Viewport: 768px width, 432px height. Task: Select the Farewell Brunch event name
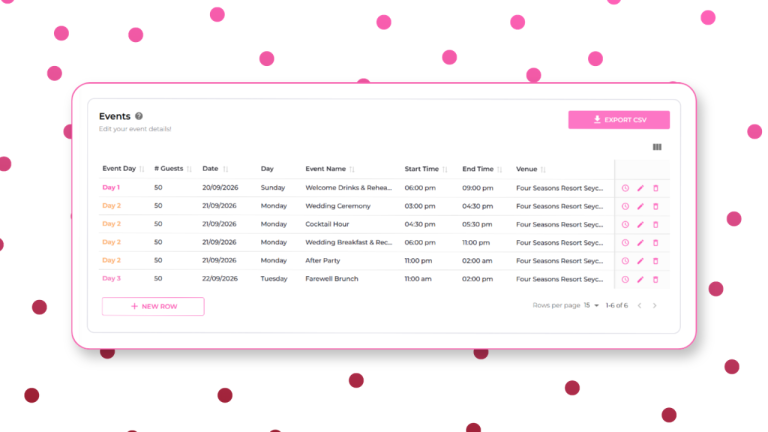332,279
